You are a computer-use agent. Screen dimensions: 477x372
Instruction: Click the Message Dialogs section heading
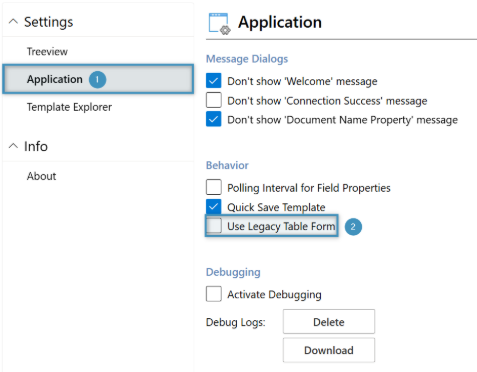pyautogui.click(x=247, y=59)
